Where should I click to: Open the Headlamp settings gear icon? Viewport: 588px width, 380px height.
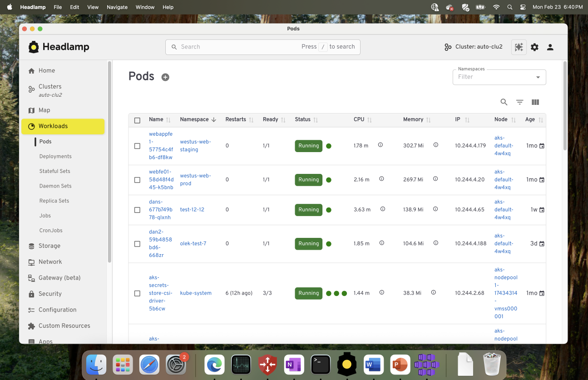(x=534, y=47)
